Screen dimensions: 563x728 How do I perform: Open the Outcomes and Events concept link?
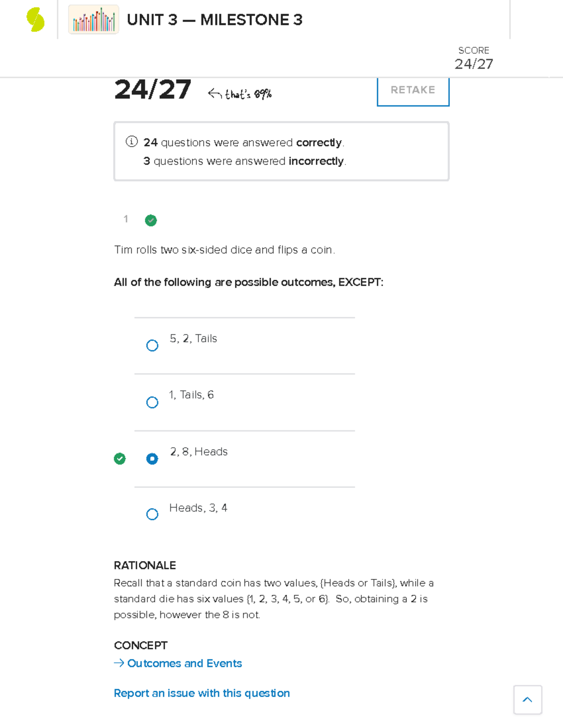pos(184,663)
